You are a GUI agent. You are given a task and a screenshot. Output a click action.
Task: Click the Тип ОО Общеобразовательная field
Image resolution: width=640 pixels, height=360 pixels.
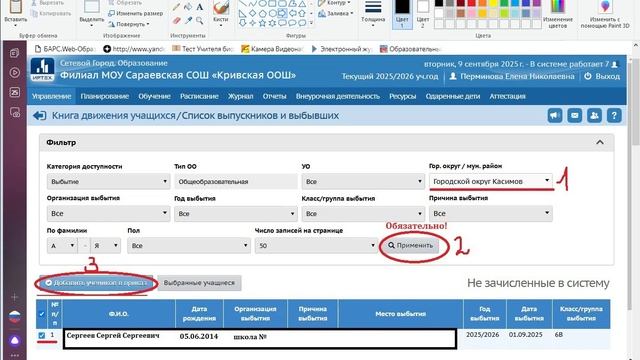coord(236,182)
